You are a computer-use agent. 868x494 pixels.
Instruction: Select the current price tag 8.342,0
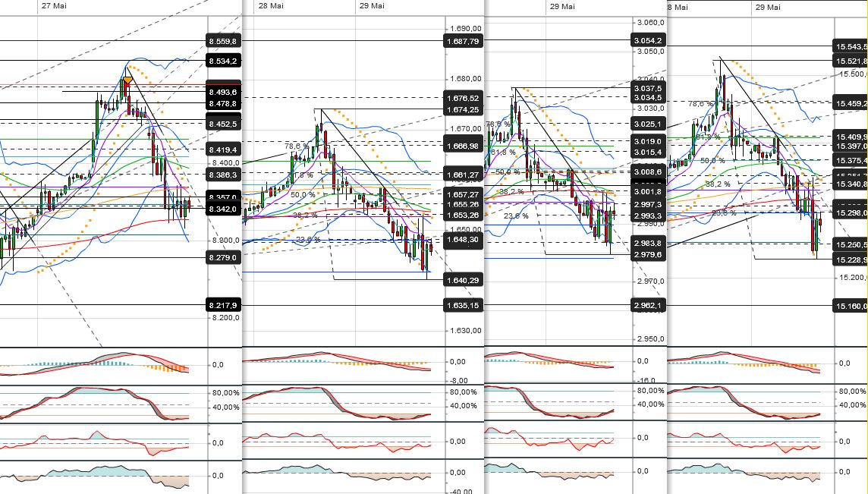click(x=224, y=209)
